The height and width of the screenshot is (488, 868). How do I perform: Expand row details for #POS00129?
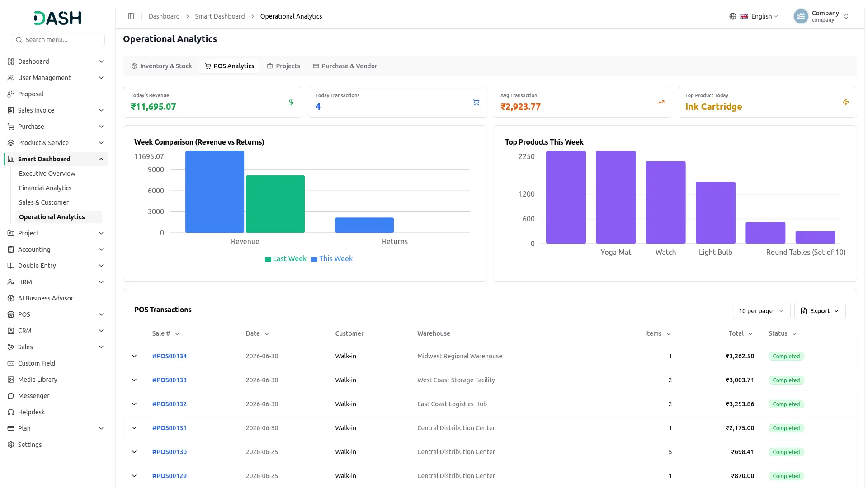pos(134,476)
